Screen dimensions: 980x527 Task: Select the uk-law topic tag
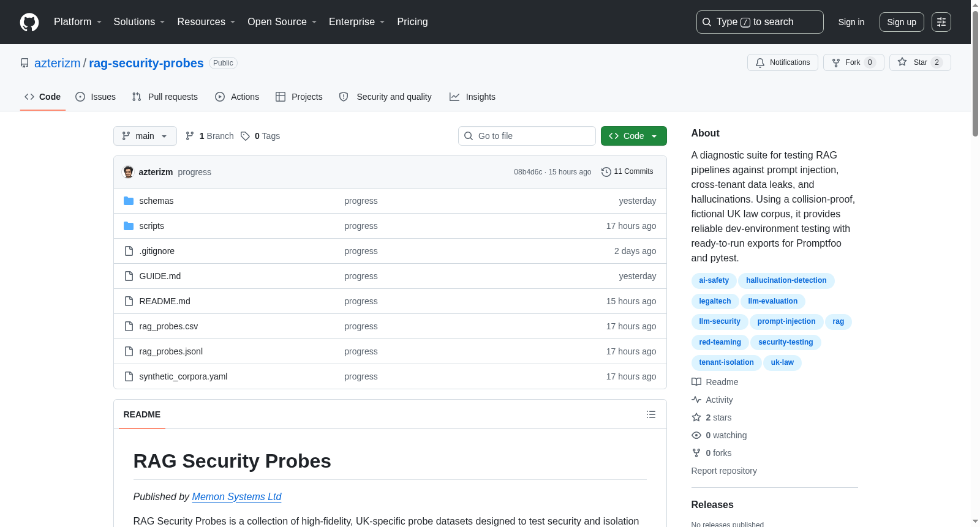[782, 362]
